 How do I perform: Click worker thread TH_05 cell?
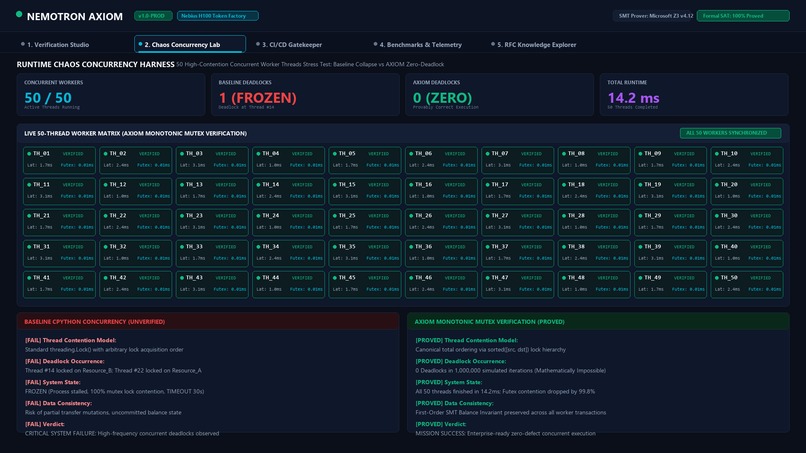click(x=365, y=160)
